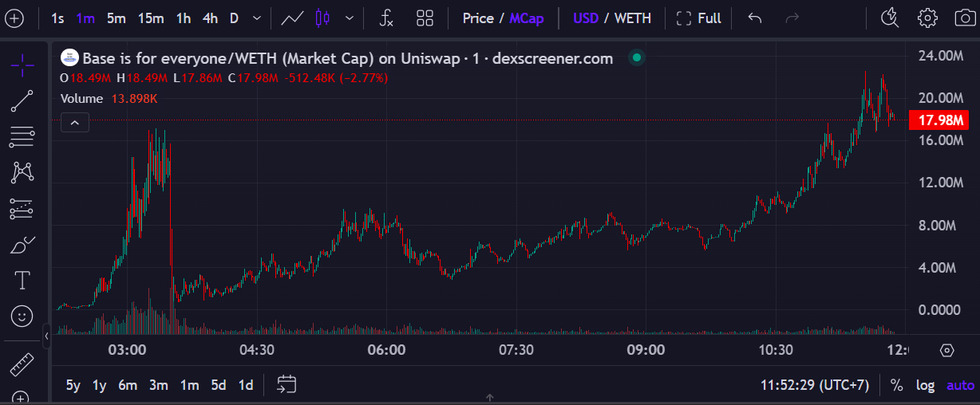Select the D daily timeframe
Image resolution: width=980 pixels, height=405 pixels.
(x=235, y=18)
